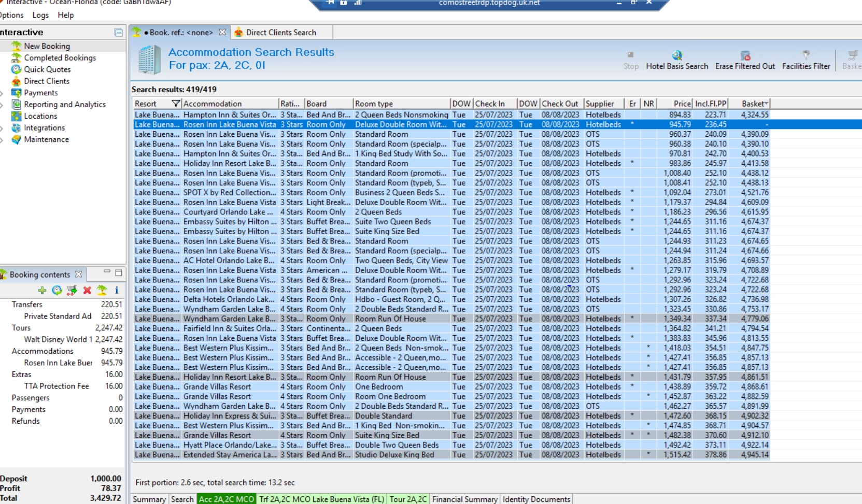Close the Book. ref. none tab

[x=222, y=32]
